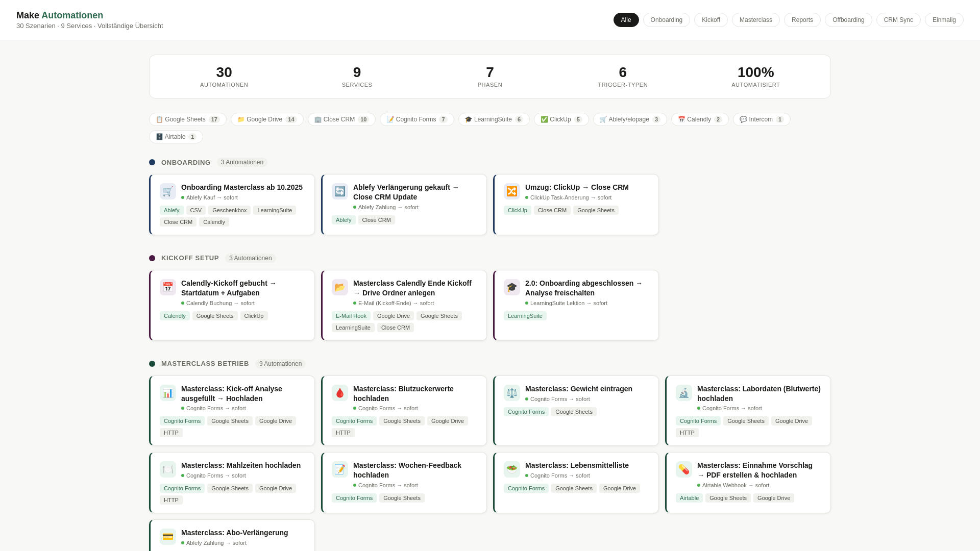Click the salad icon on Lebensmittelliste card
Viewport: 980px width, 551px height.
pos(512,469)
